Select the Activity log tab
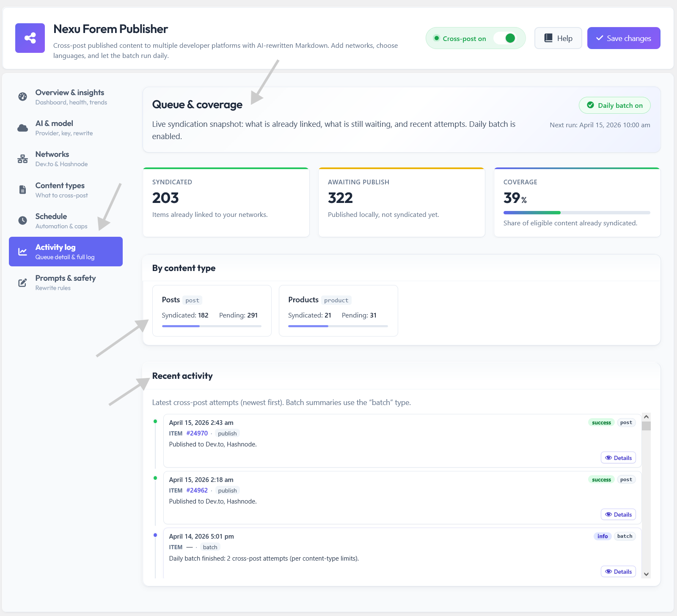The image size is (677, 616). 66,252
